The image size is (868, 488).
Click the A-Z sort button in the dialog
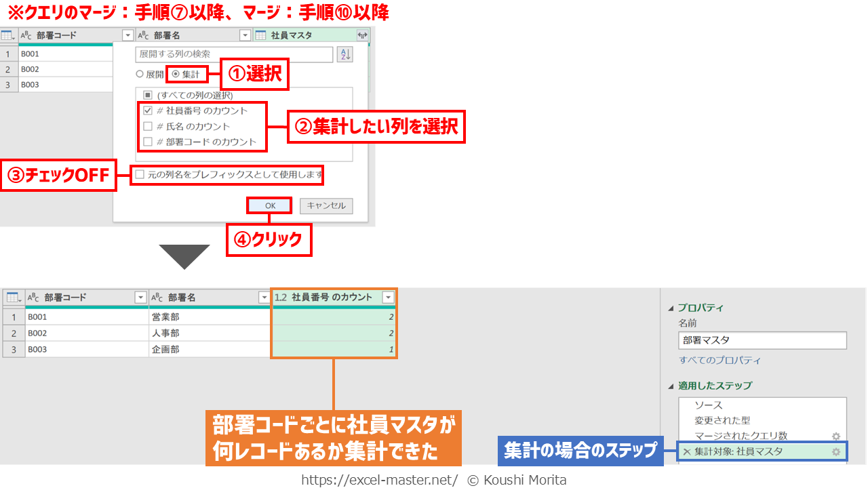345,55
